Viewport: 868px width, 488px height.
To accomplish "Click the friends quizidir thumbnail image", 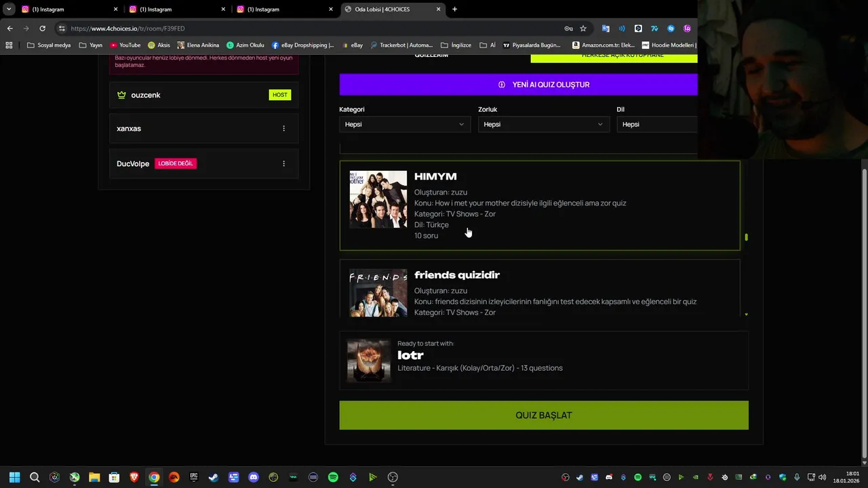I will point(378,293).
